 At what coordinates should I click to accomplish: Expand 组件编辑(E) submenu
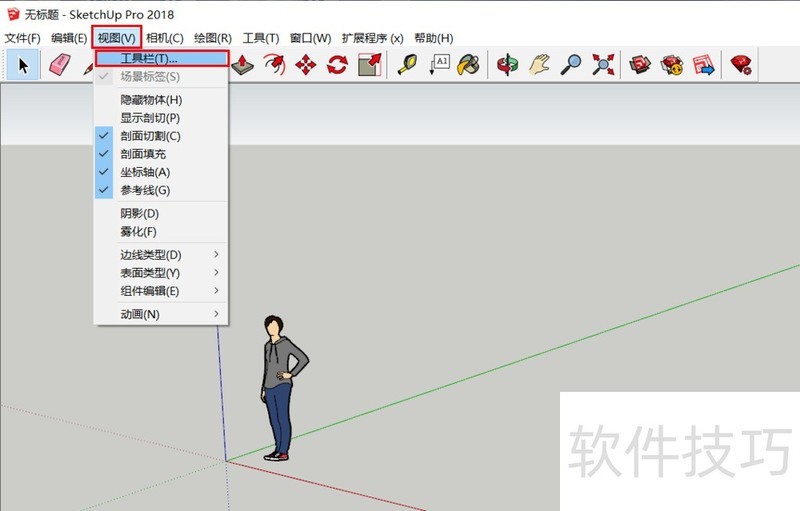(x=161, y=291)
